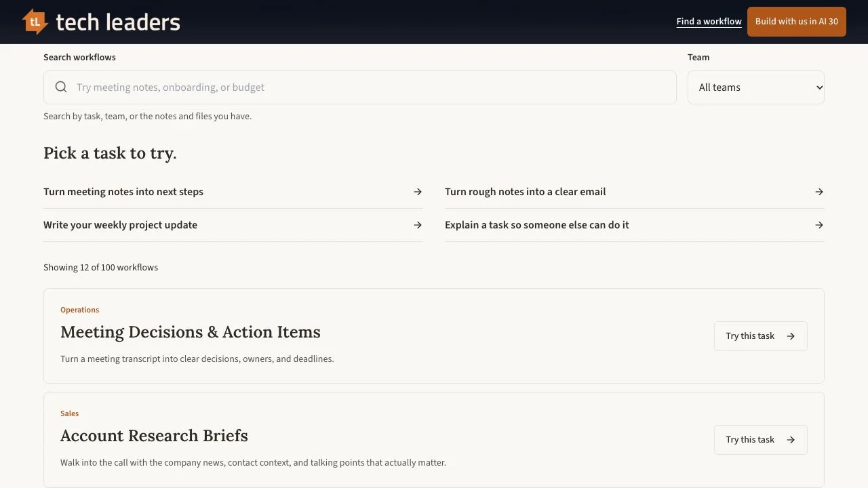868x488 pixels.
Task: Open Turn meeting notes into next steps
Action: pos(233,192)
